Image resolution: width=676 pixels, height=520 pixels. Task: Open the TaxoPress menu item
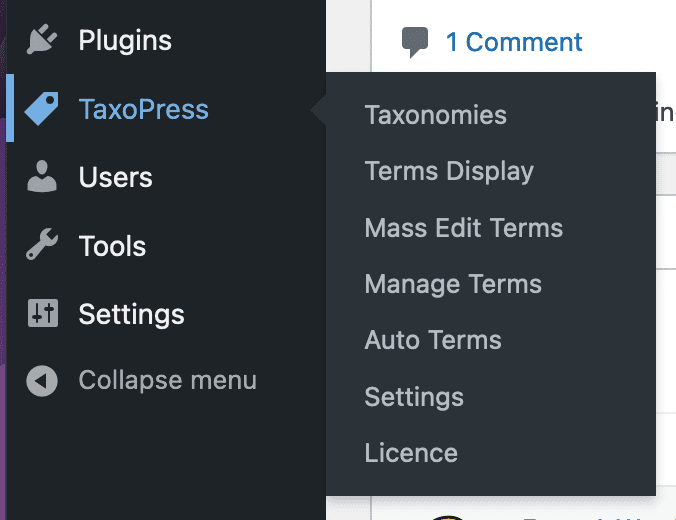pos(144,109)
